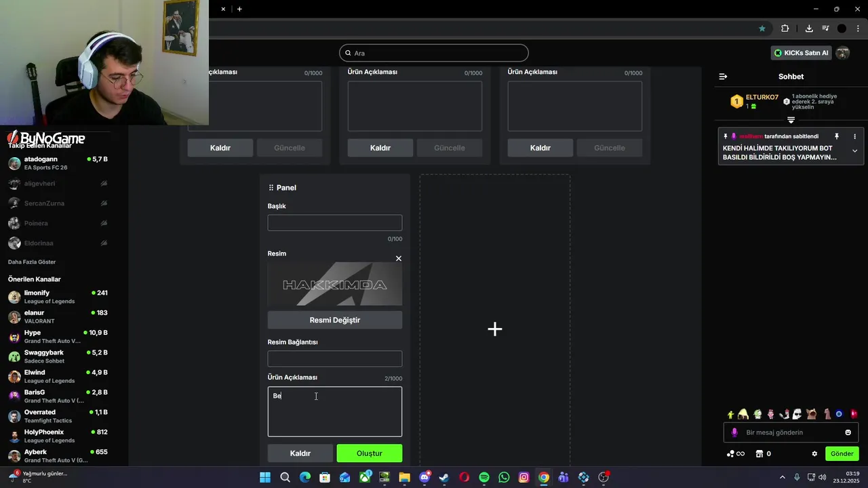Open Chrome media controls icon
This screenshot has height=488, width=868.
pos(825,28)
